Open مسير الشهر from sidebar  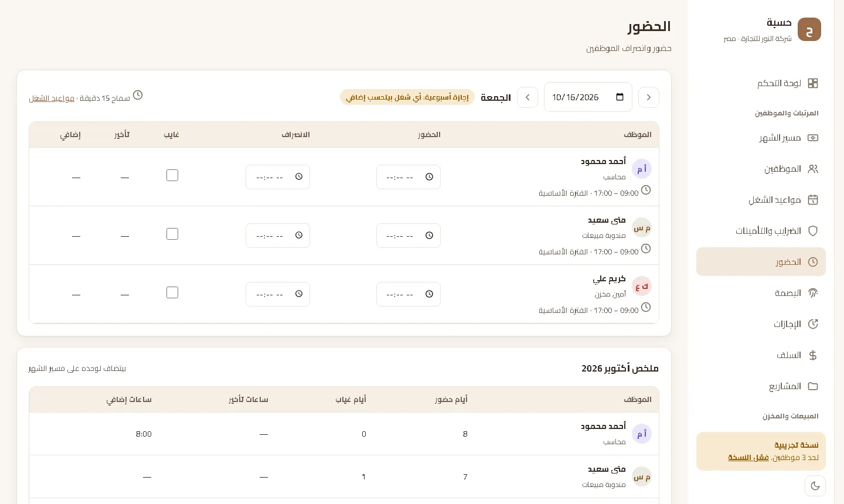click(x=761, y=138)
